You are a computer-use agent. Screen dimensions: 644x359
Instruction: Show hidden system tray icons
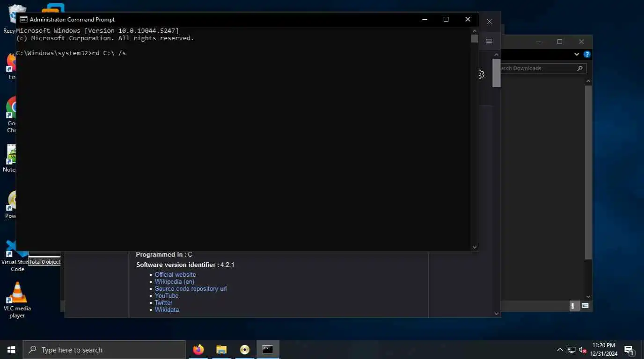(x=560, y=350)
